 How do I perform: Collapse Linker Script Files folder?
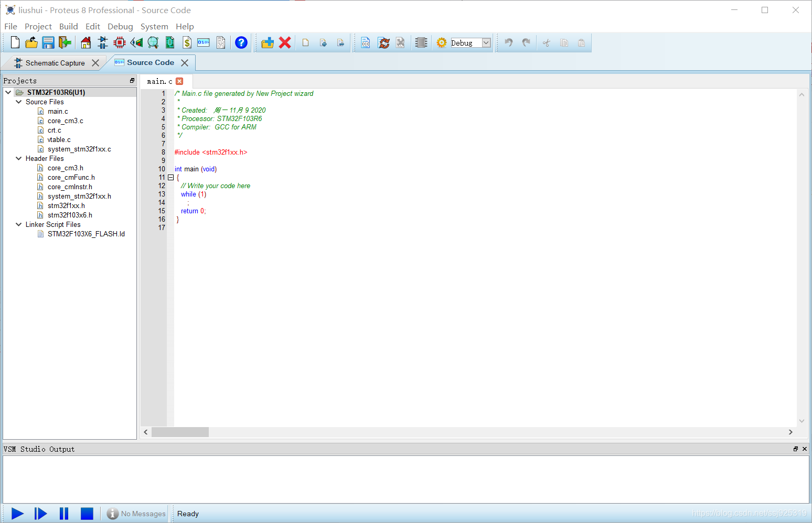click(x=19, y=224)
